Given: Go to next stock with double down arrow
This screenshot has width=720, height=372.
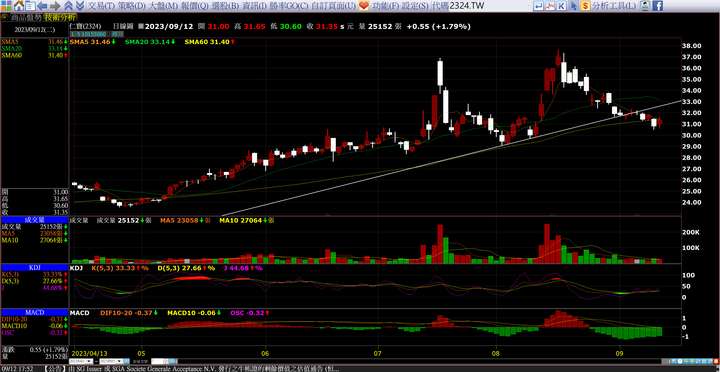Looking at the screenshot, I should point(79,6).
